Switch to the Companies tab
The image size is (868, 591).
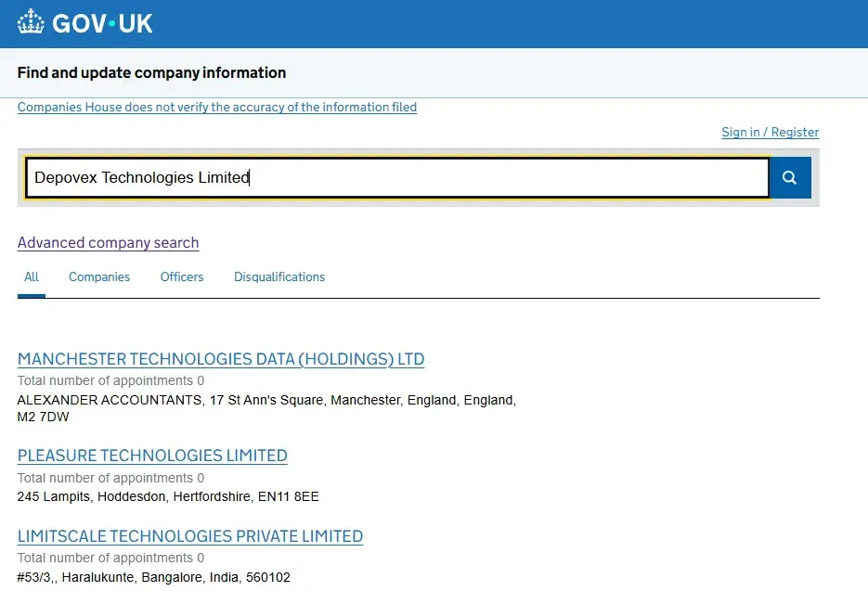click(99, 276)
